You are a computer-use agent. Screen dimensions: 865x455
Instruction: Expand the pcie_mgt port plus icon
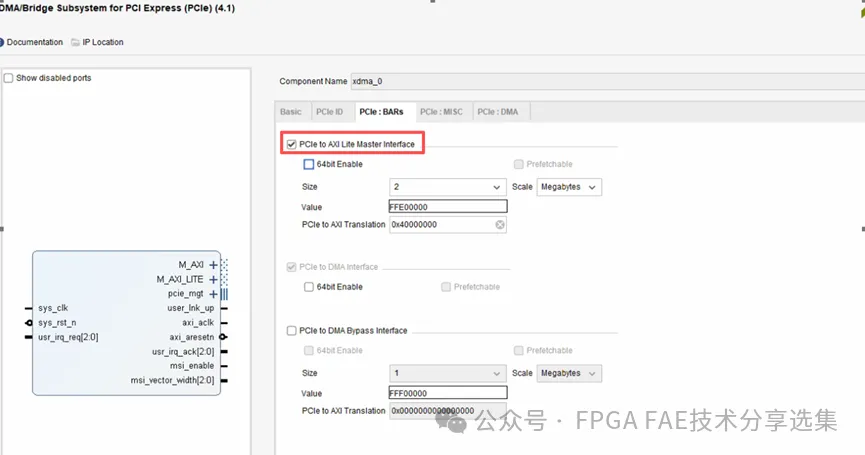tap(213, 294)
